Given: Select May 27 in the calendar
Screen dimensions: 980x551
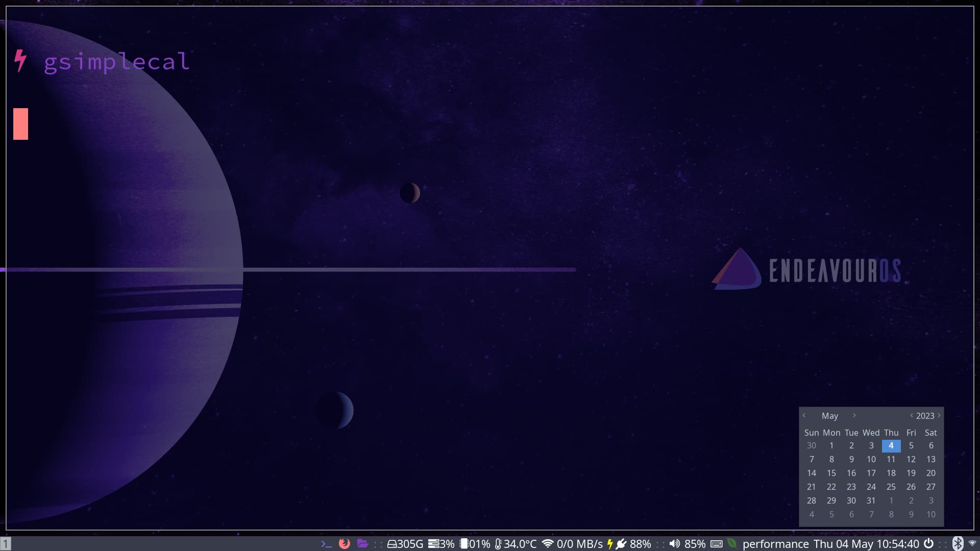Looking at the screenshot, I should pyautogui.click(x=931, y=487).
